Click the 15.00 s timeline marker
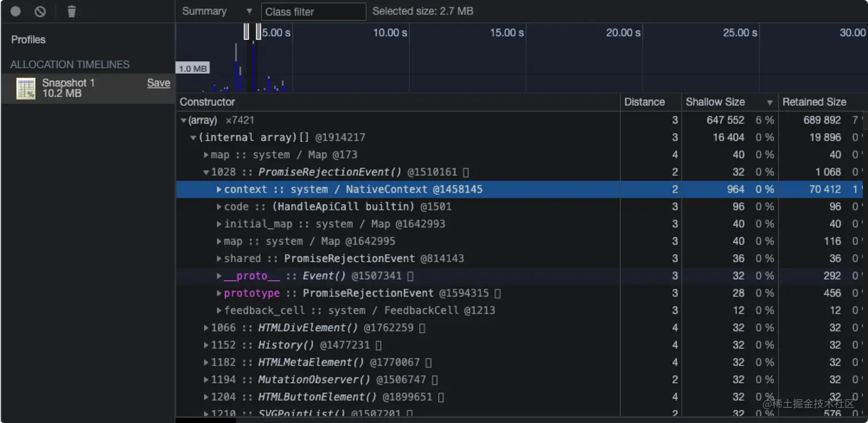 click(506, 33)
